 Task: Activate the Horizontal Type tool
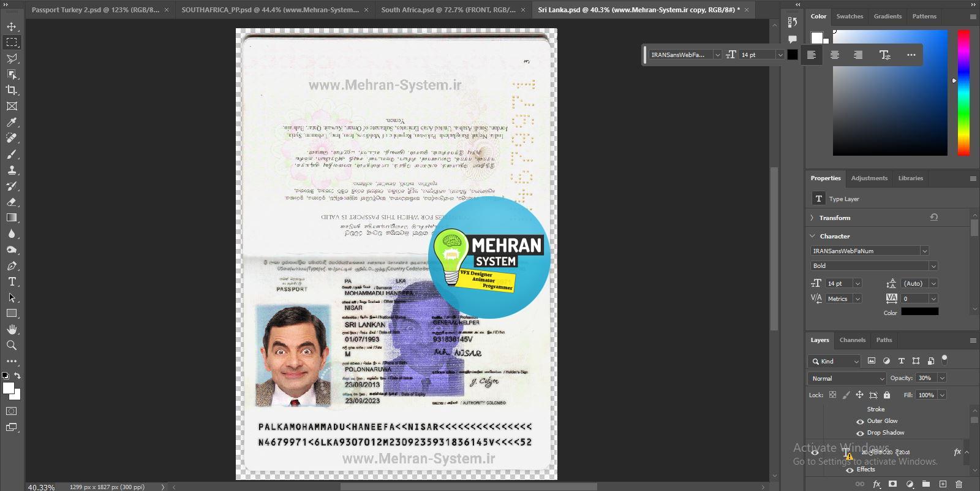(x=12, y=281)
